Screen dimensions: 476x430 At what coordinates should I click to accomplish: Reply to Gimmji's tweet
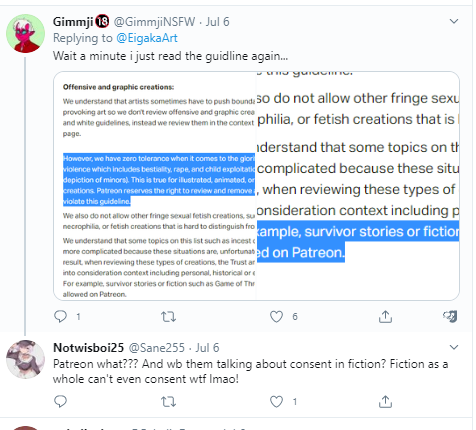(x=60, y=316)
